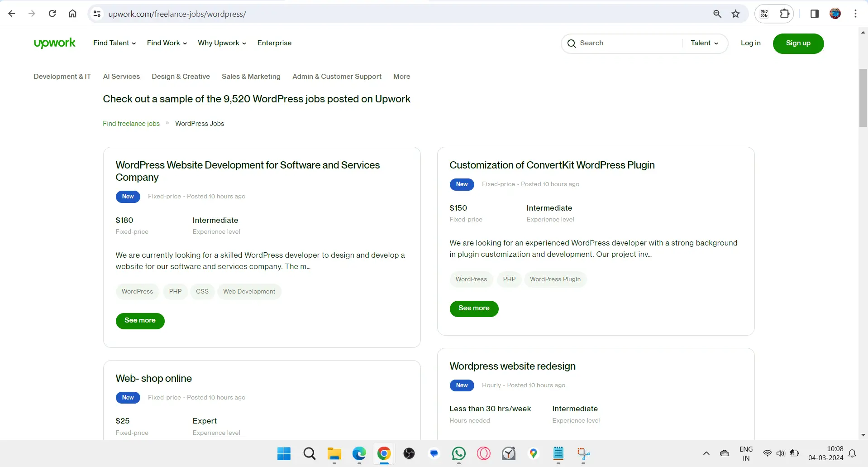This screenshot has width=868, height=467.
Task: Go back with browser back arrow
Action: tap(12, 14)
